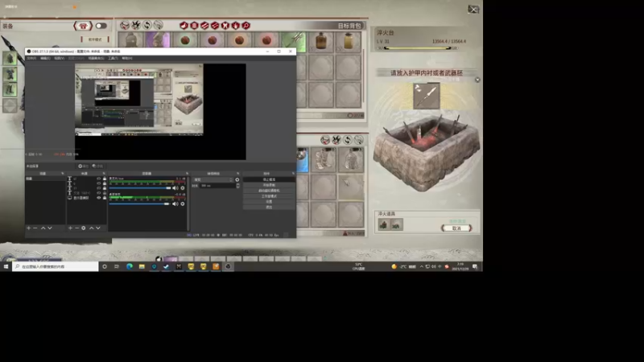This screenshot has height=362, width=644.
Task: Click the swap arrows icon in lower bag toolbar
Action: 348,140
